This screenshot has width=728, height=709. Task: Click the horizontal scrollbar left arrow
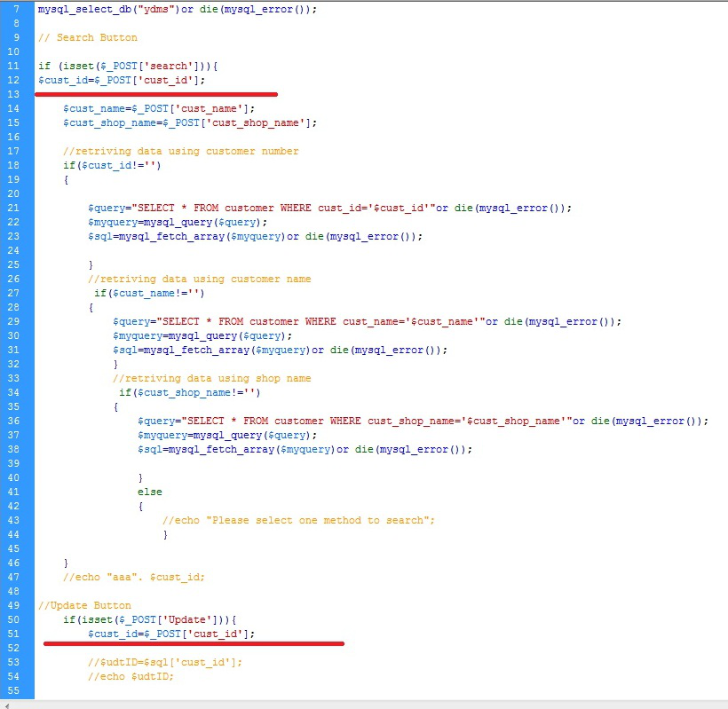click(x=6, y=705)
